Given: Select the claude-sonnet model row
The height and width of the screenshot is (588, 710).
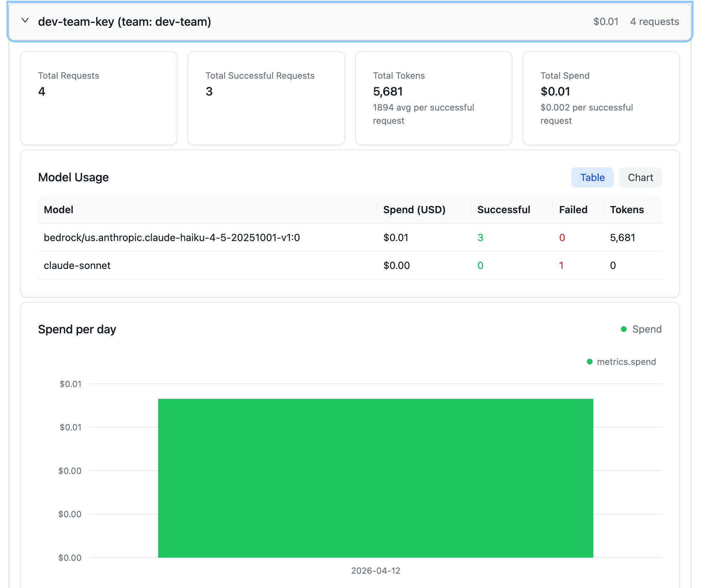Looking at the screenshot, I should (x=77, y=265).
